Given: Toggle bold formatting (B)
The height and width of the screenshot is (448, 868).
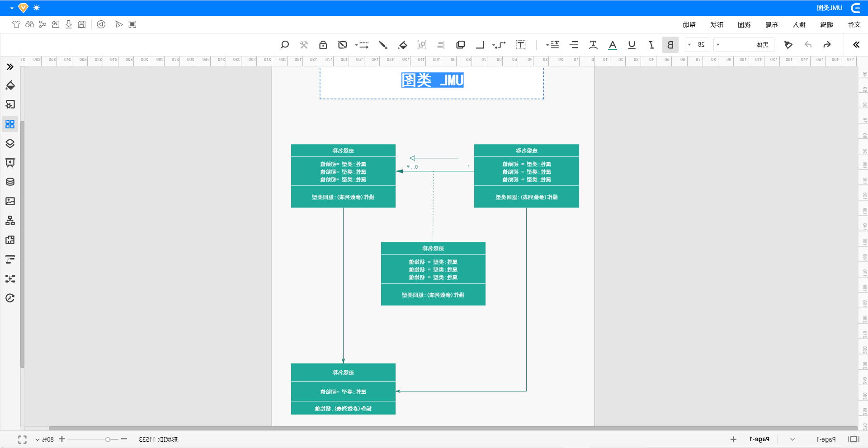Looking at the screenshot, I should click(670, 45).
